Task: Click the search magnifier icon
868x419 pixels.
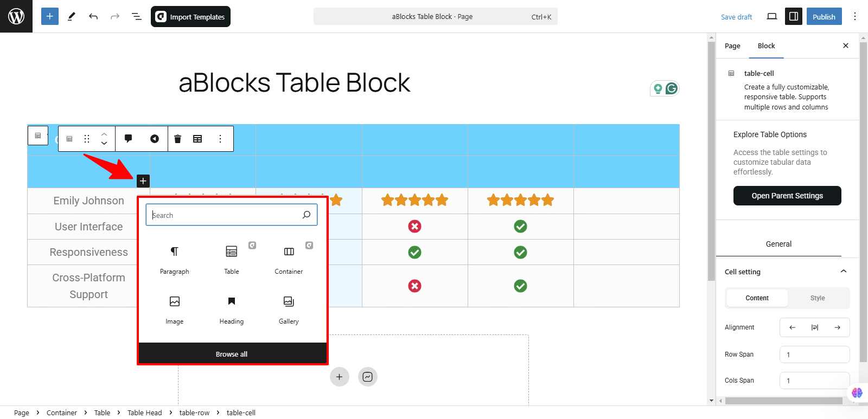Action: pyautogui.click(x=307, y=215)
